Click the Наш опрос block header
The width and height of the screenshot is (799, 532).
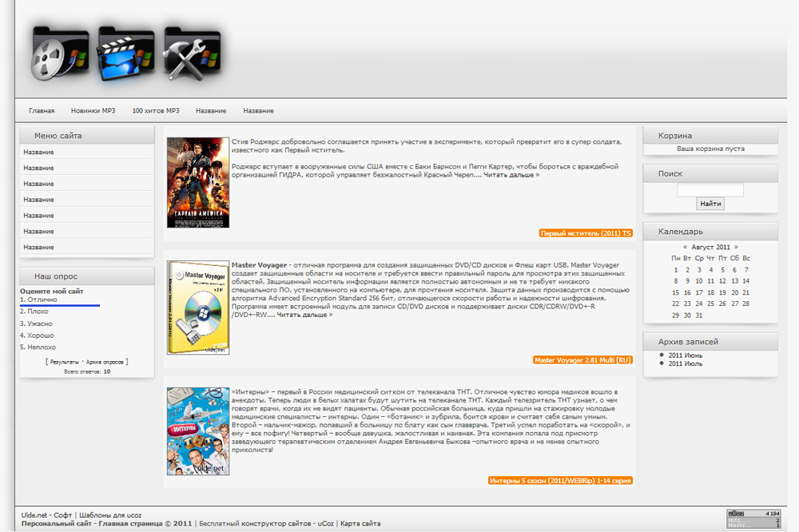click(86, 276)
